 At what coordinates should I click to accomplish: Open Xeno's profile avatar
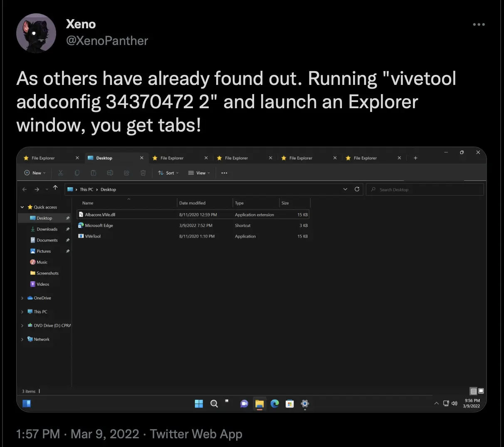(36, 33)
